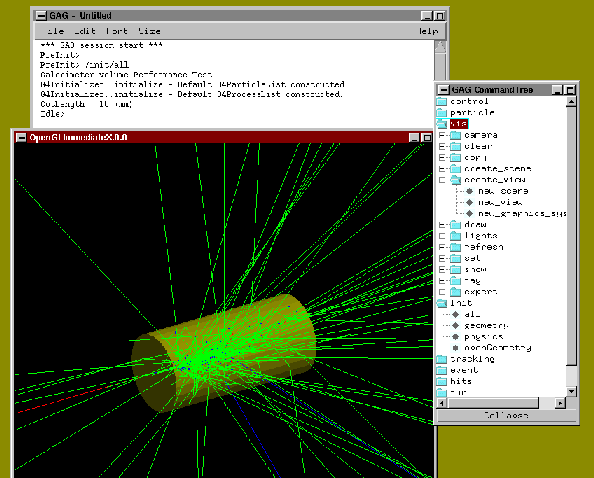Expand the lights folder node
The width and height of the screenshot is (594, 478).
[442, 236]
